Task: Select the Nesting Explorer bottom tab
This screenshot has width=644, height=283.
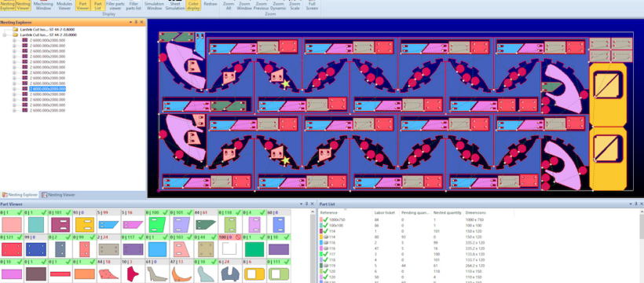Action: coord(20,195)
